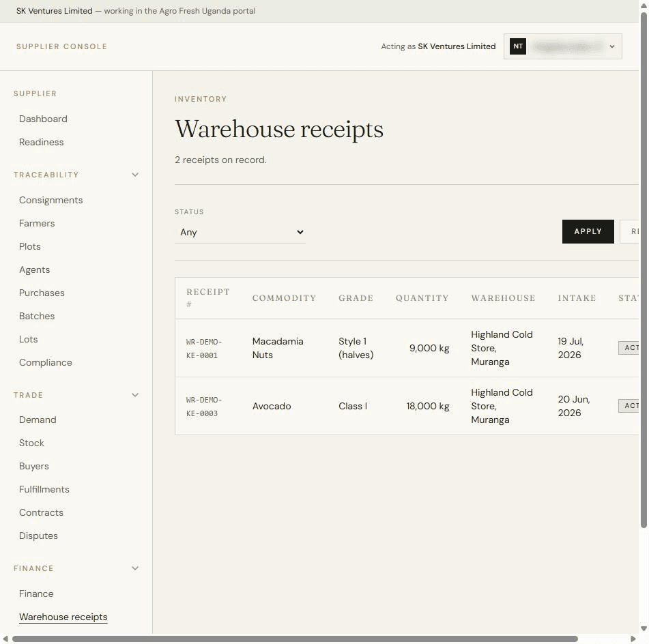Click the 18,000 kg quantity

pyautogui.click(x=428, y=406)
